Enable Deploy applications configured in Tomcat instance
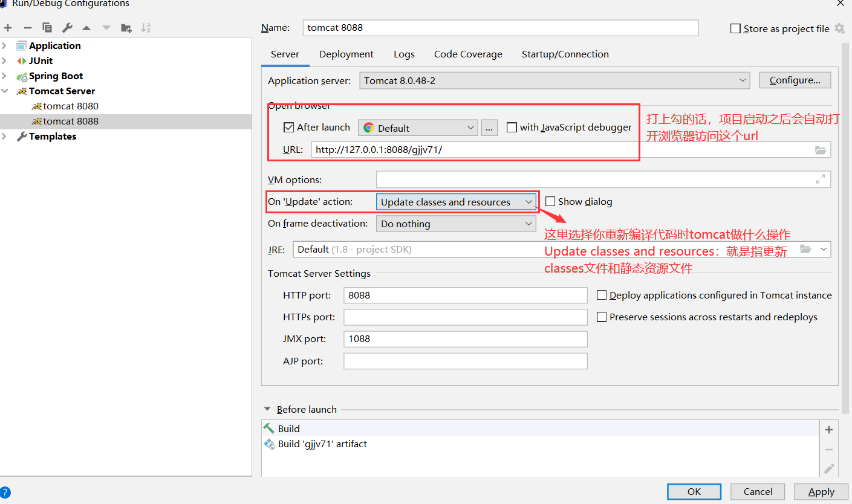Viewport: 852px width, 504px height. [602, 295]
